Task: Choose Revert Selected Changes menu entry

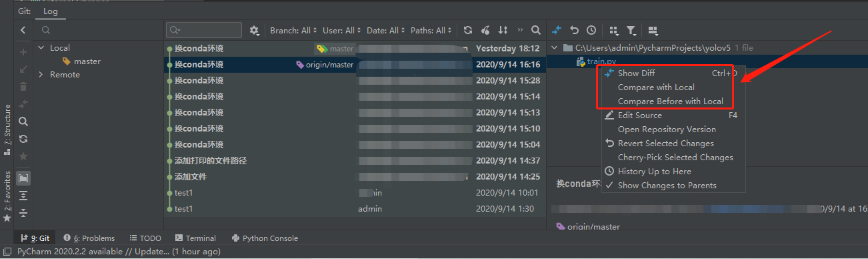Action: [x=665, y=144]
